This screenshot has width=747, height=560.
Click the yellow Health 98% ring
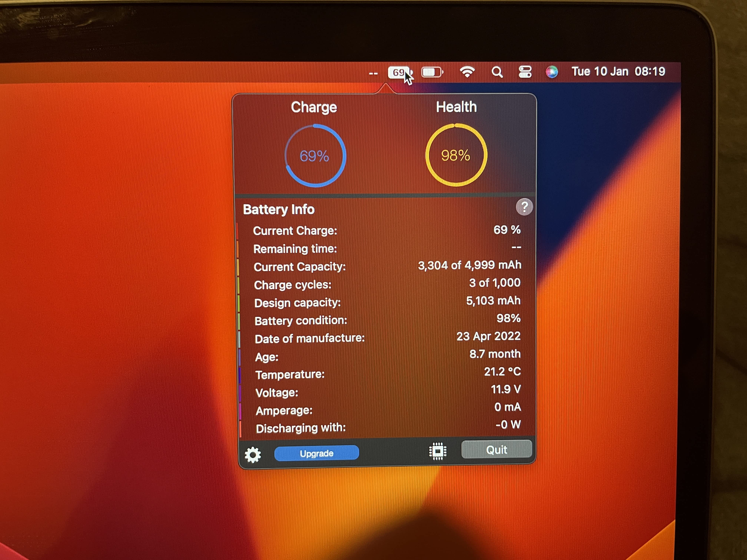tap(456, 155)
